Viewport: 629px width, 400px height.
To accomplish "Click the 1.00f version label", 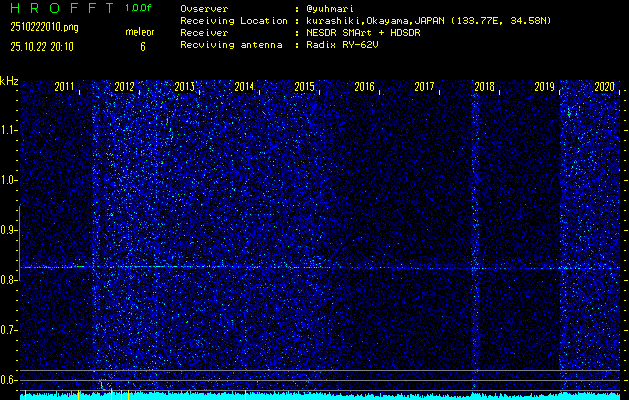I will pyautogui.click(x=139, y=7).
